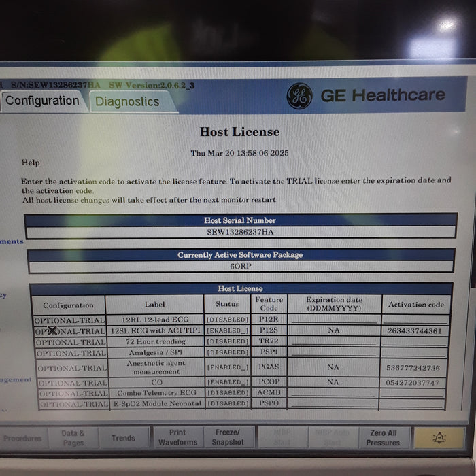Click the 12RL 12-lead ECG label
The image size is (476, 476).
point(155,320)
